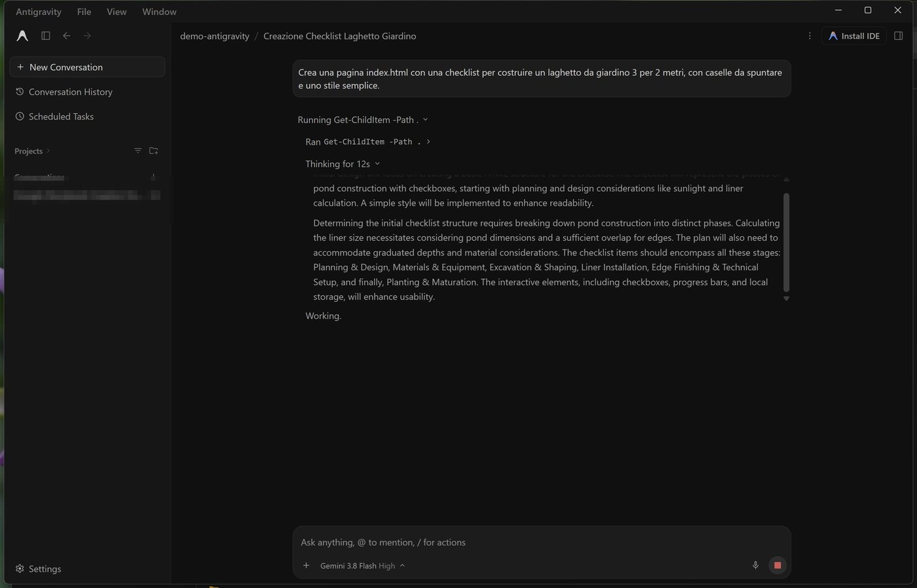Open the File menu
917x588 pixels.
84,12
